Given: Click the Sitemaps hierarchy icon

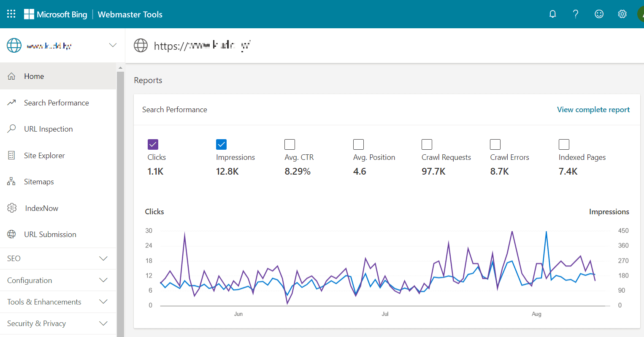Looking at the screenshot, I should (x=11, y=182).
